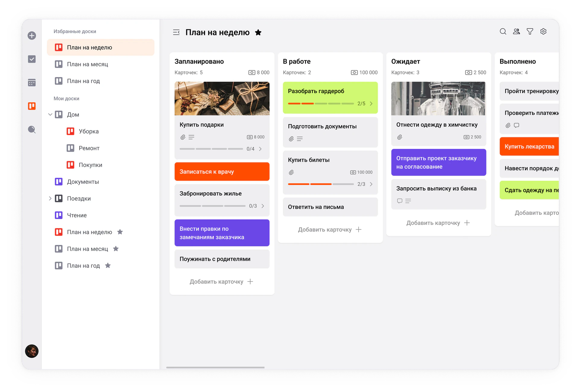Click the Запланировано column title
The image size is (579, 392).
coord(199,61)
